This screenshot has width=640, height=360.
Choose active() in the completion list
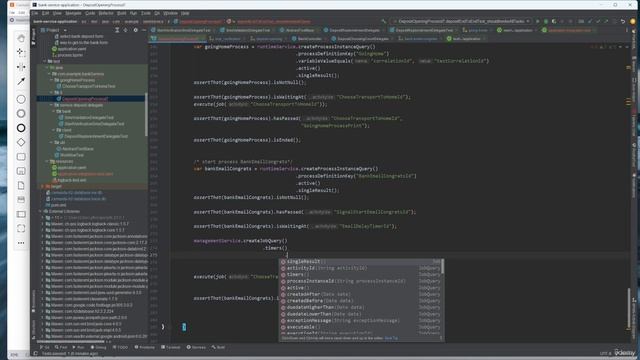click(x=360, y=288)
